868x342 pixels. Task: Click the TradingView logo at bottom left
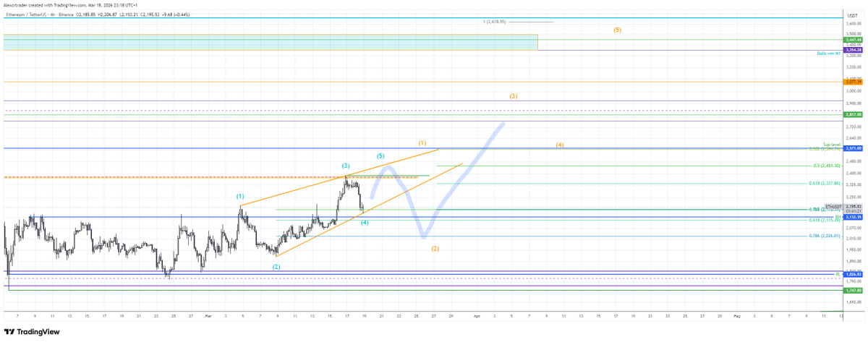(31, 332)
